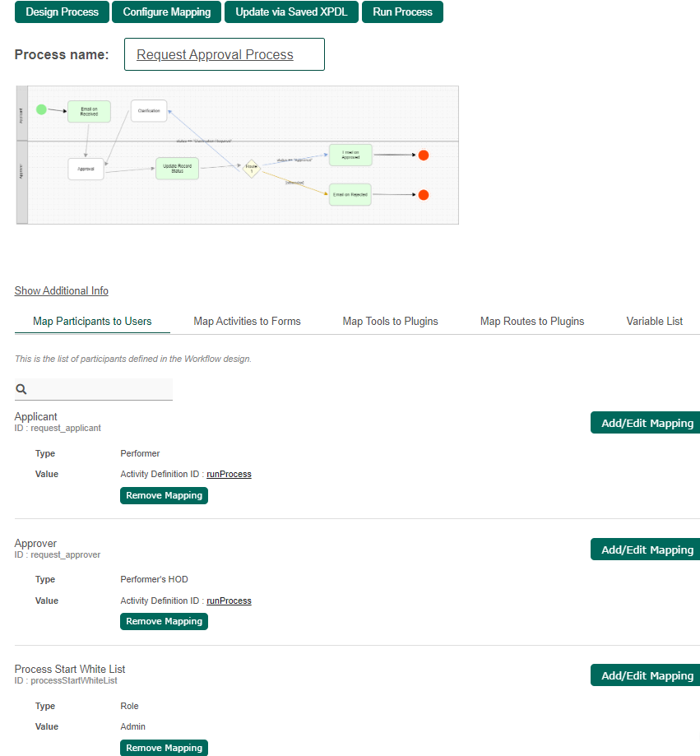Open Configure Mapping
Screen dimensions: 700x756
167,12
